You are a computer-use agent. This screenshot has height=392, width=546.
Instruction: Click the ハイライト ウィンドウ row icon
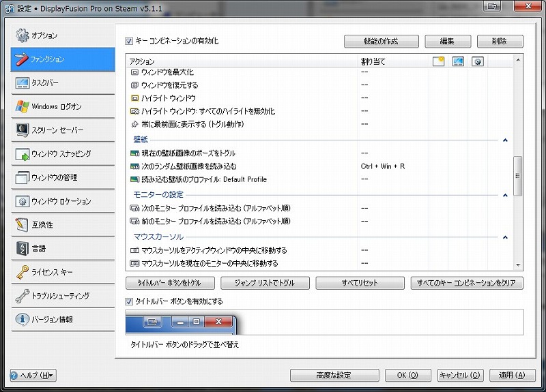point(134,98)
